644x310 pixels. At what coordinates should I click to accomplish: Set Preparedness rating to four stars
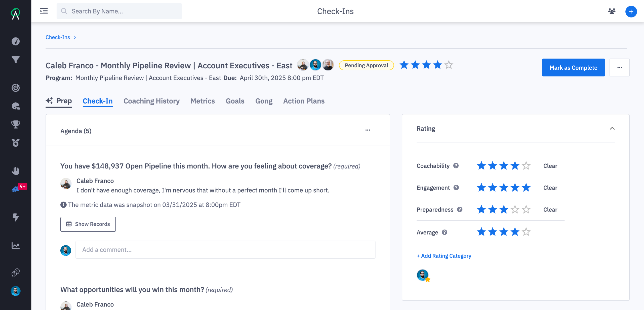(515, 209)
